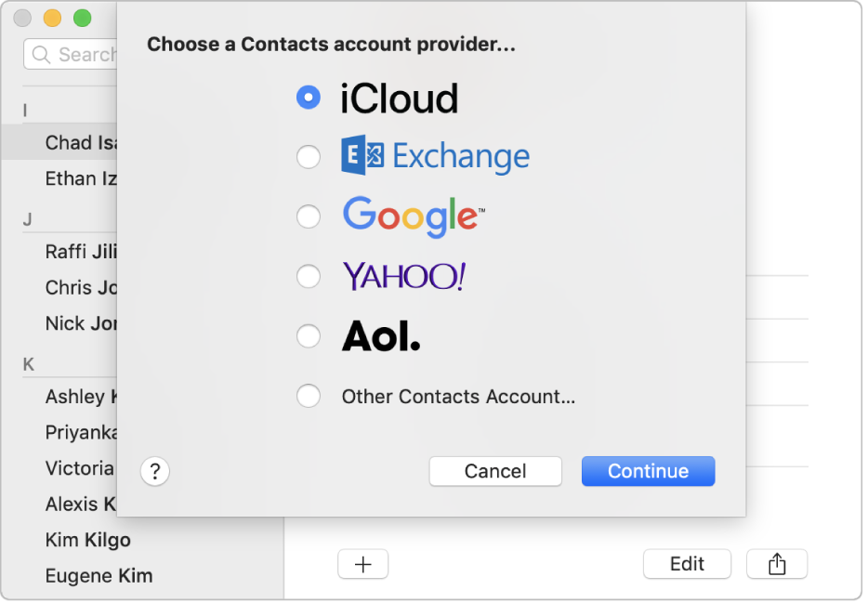Screen dimensions: 868x603
Task: Open help via the question mark icon
Action: pos(154,471)
